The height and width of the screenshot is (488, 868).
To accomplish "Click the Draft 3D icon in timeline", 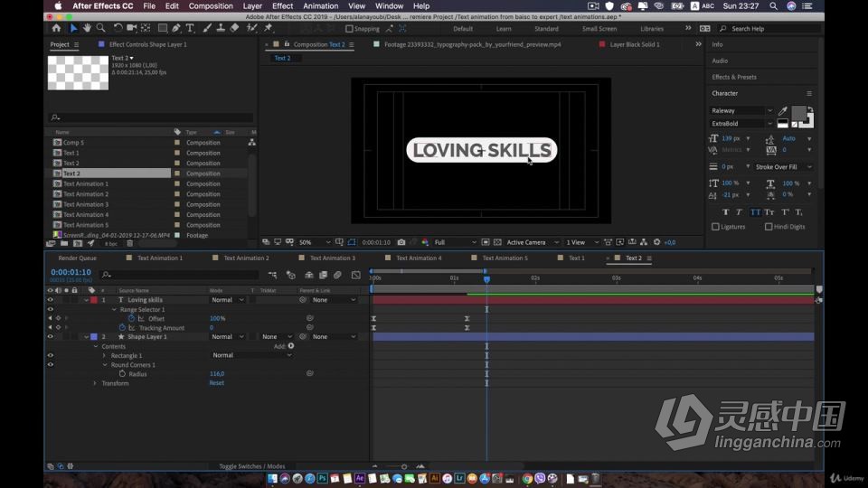I will tap(290, 275).
